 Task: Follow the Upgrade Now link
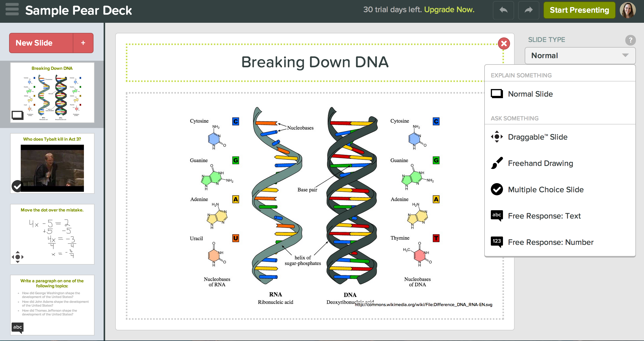(449, 10)
